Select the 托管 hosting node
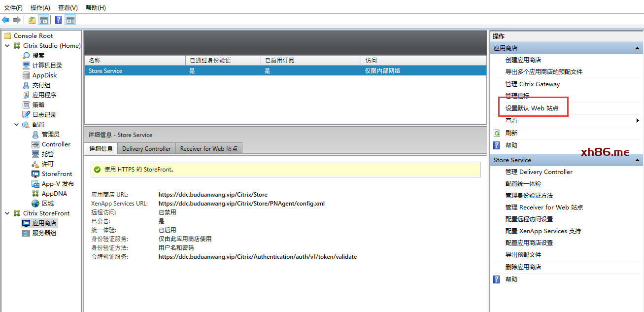The width and height of the screenshot is (644, 312). point(42,154)
